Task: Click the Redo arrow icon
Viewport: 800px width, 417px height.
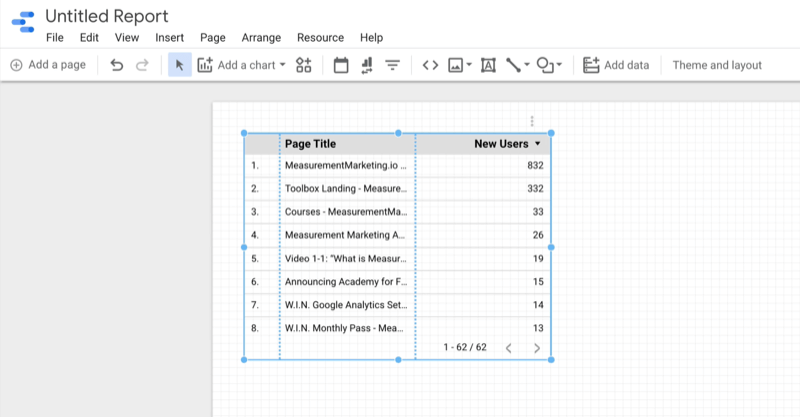Action: tap(142, 65)
